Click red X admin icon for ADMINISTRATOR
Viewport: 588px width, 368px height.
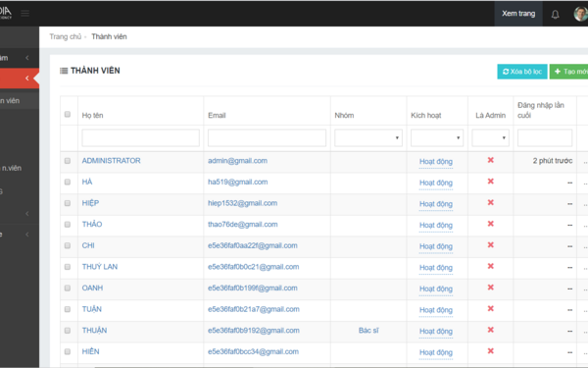pyautogui.click(x=491, y=160)
